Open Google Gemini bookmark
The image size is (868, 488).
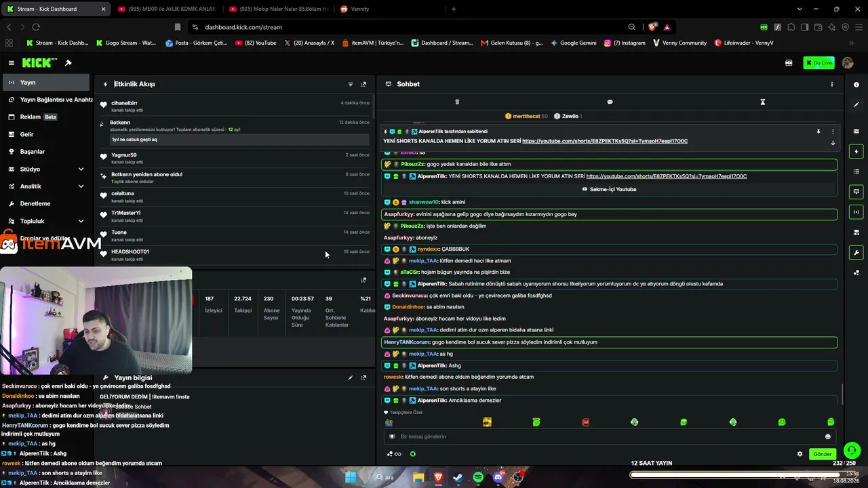pos(574,43)
